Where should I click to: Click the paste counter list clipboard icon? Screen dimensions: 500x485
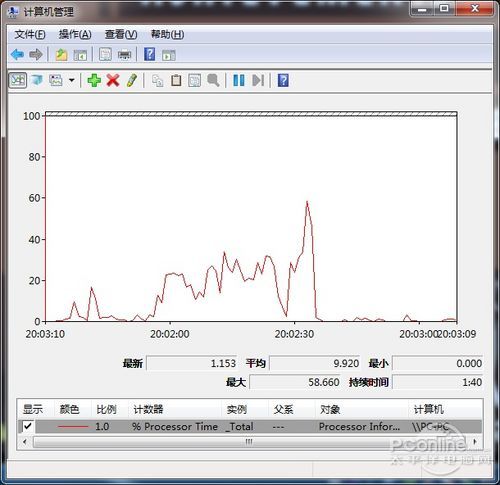(176, 80)
